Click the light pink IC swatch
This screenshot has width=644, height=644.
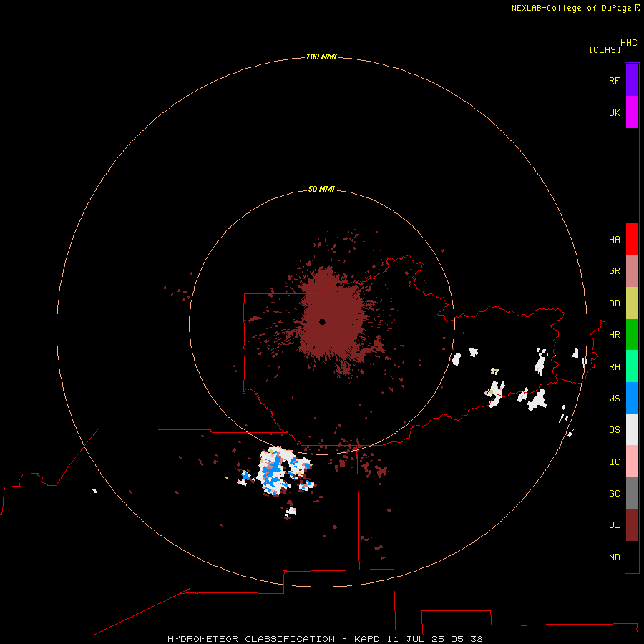click(632, 462)
